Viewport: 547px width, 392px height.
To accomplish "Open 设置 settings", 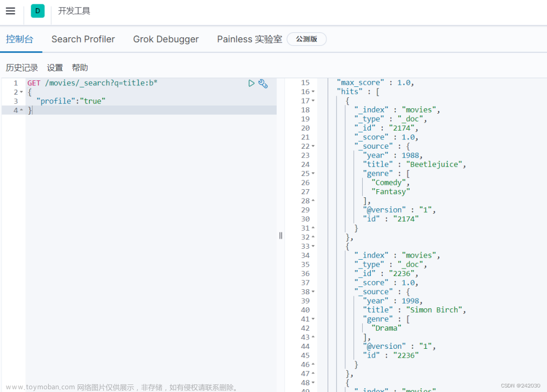I will click(55, 68).
